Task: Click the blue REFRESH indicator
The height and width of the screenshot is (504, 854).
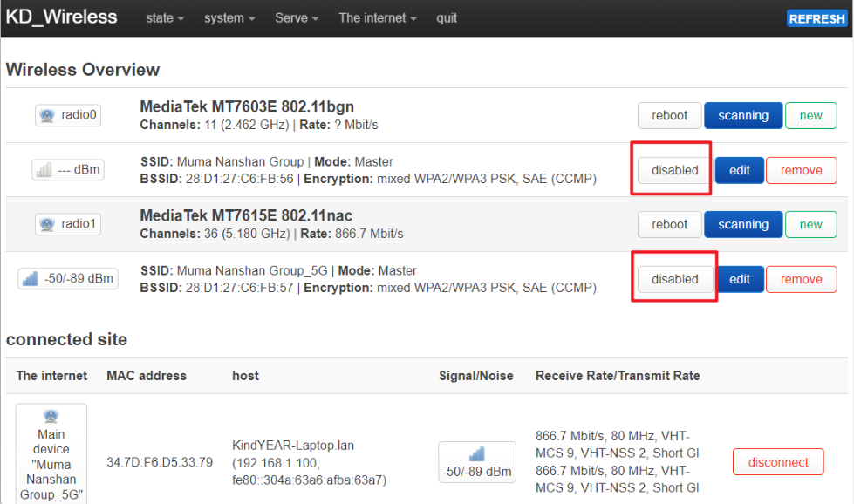Action: 816,18
